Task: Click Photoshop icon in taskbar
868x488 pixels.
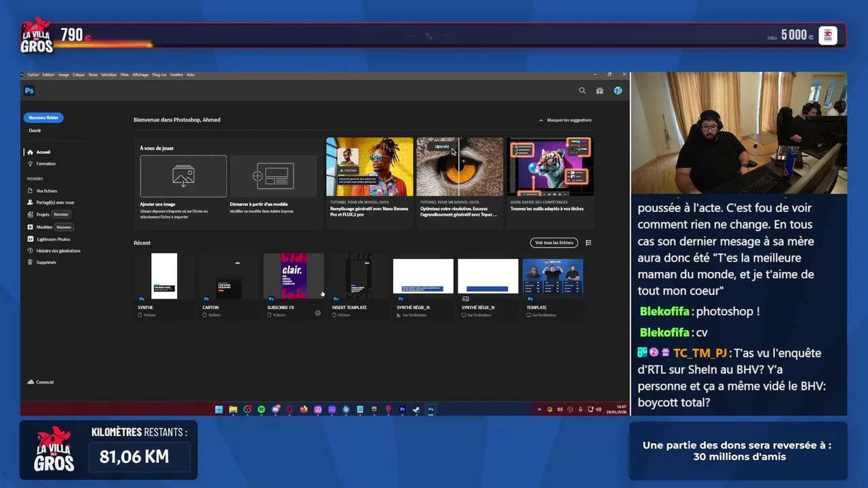Action: pyautogui.click(x=431, y=409)
